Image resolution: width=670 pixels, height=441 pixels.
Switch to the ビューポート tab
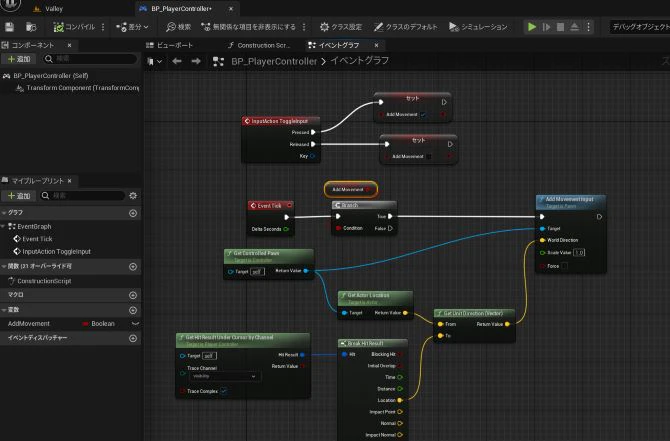[170, 45]
